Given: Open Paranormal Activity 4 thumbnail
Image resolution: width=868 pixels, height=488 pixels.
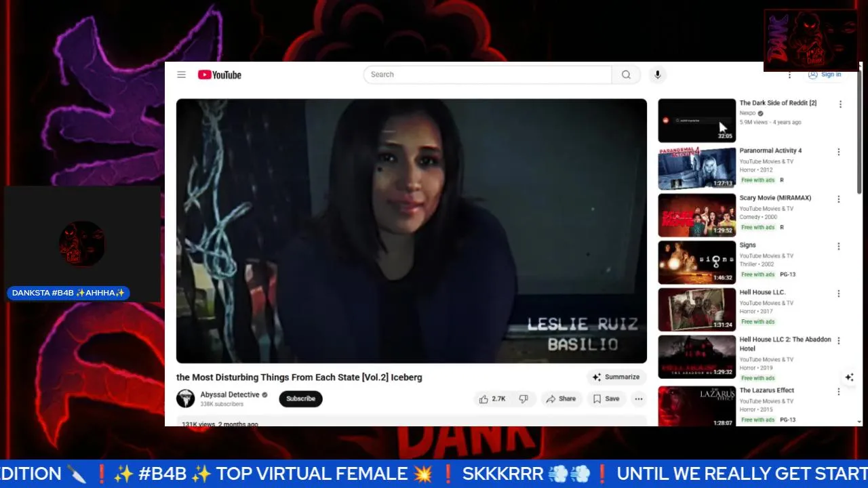Looking at the screenshot, I should click(696, 168).
